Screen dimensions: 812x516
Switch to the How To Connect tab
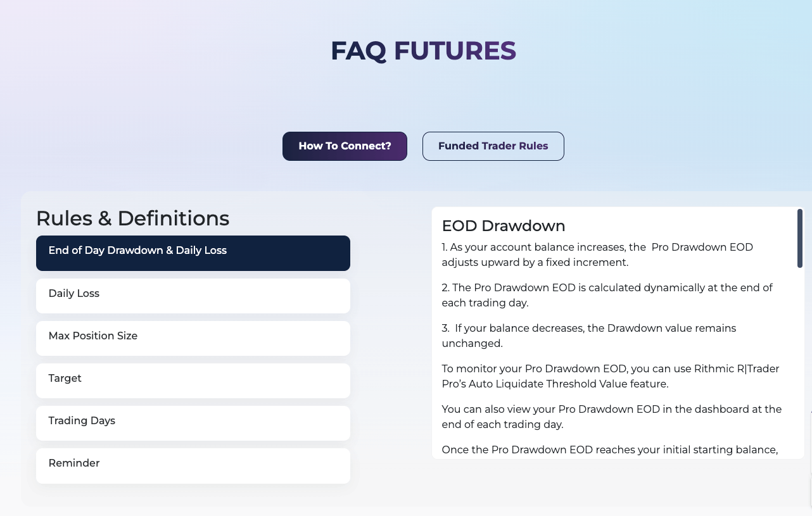345,146
